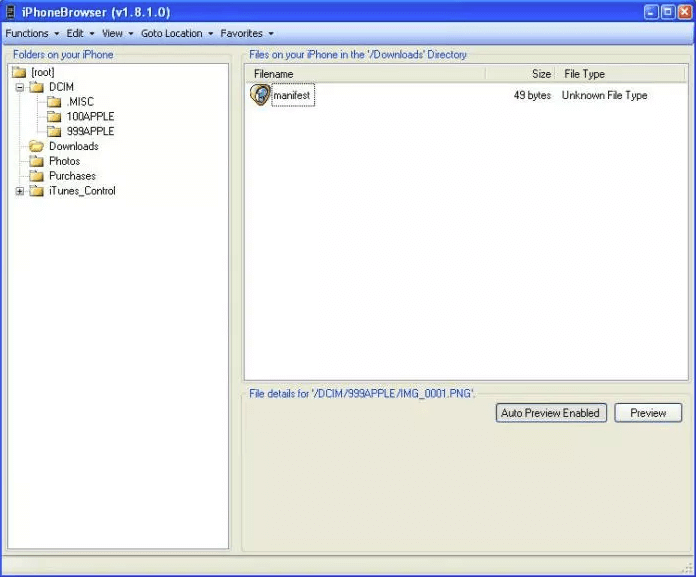
Task: Select the 100APPLE folder icon
Action: coord(54,116)
